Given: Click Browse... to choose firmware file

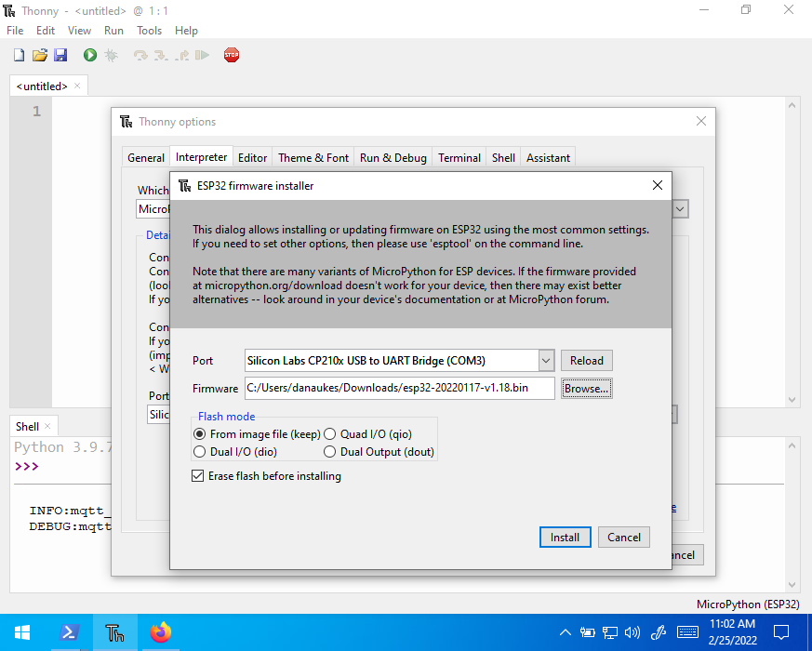Looking at the screenshot, I should click(x=587, y=389).
